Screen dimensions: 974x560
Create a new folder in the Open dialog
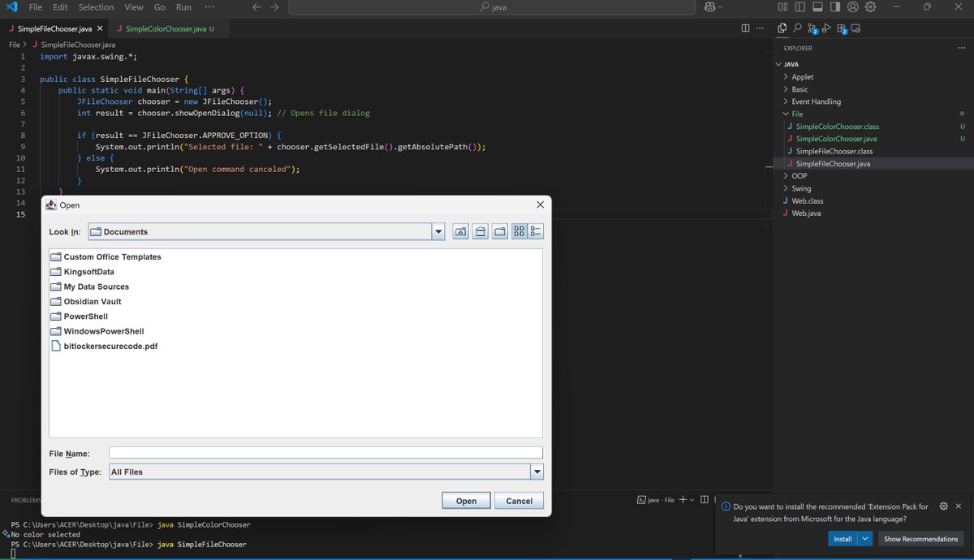click(x=500, y=231)
